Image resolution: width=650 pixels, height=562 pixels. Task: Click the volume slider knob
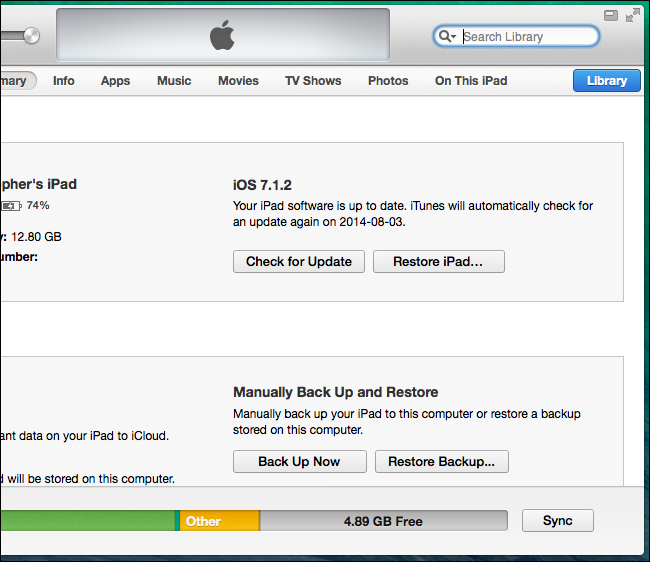tap(32, 36)
